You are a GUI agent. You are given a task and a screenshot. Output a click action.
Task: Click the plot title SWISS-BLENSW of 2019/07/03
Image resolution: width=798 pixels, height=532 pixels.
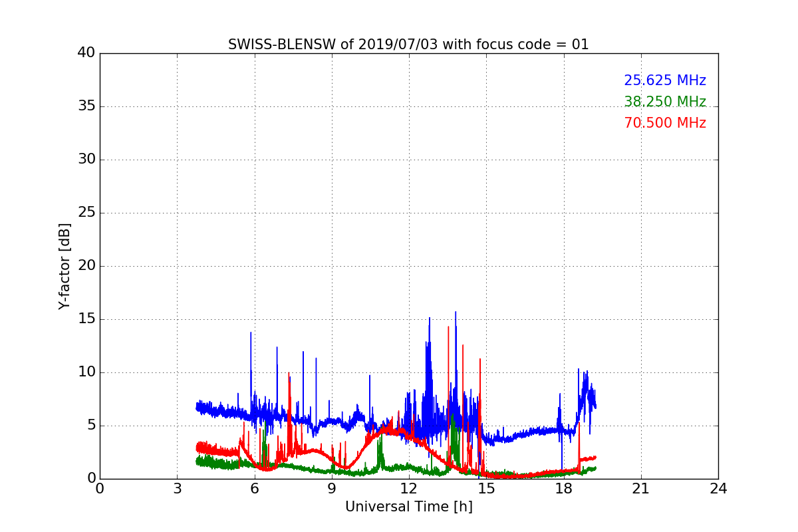tap(408, 45)
